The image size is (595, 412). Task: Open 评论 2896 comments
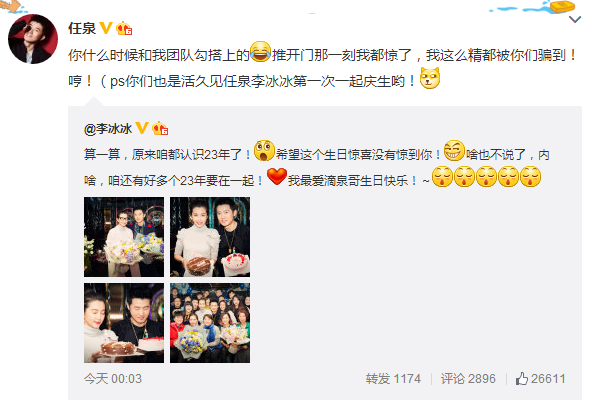pyautogui.click(x=468, y=379)
